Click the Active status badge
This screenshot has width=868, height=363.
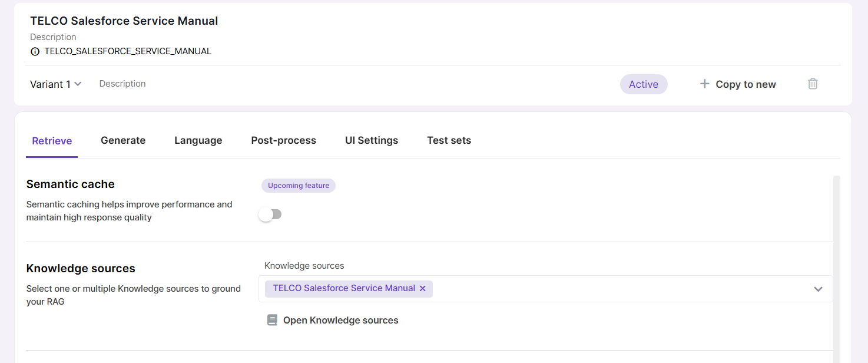[643, 84]
